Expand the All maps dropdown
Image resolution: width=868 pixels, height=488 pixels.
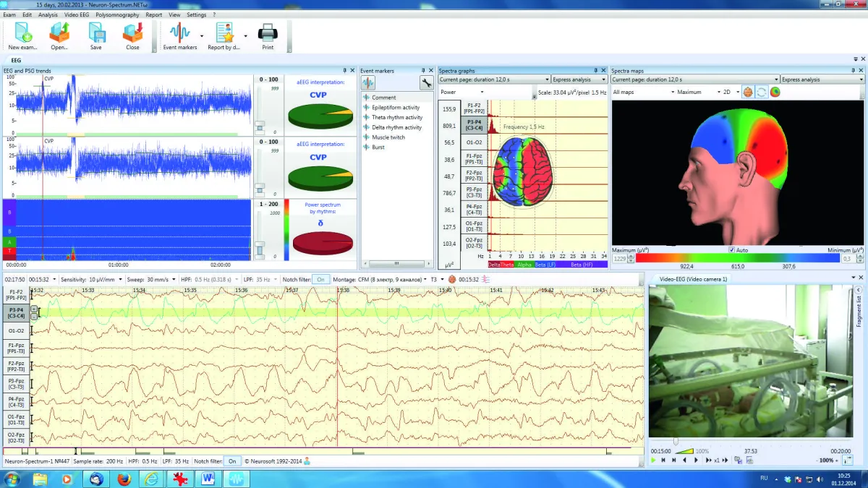[640, 92]
